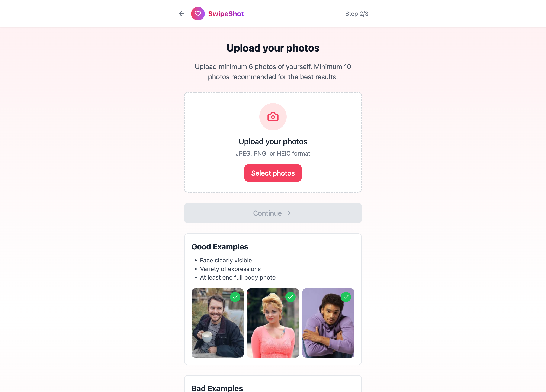The width and height of the screenshot is (546, 392).
Task: Click the At least one full body photo bullet
Action: tap(238, 277)
